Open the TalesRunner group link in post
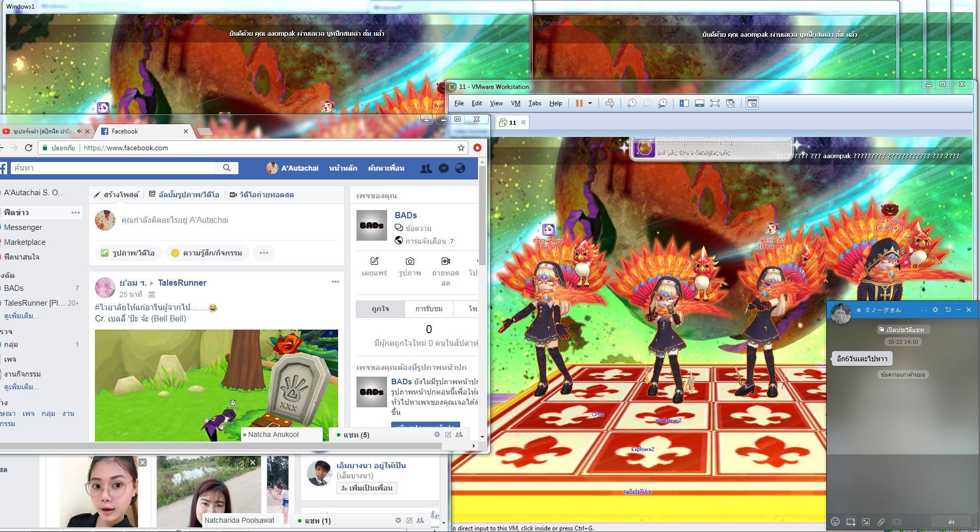Image resolution: width=980 pixels, height=532 pixels. (x=182, y=283)
